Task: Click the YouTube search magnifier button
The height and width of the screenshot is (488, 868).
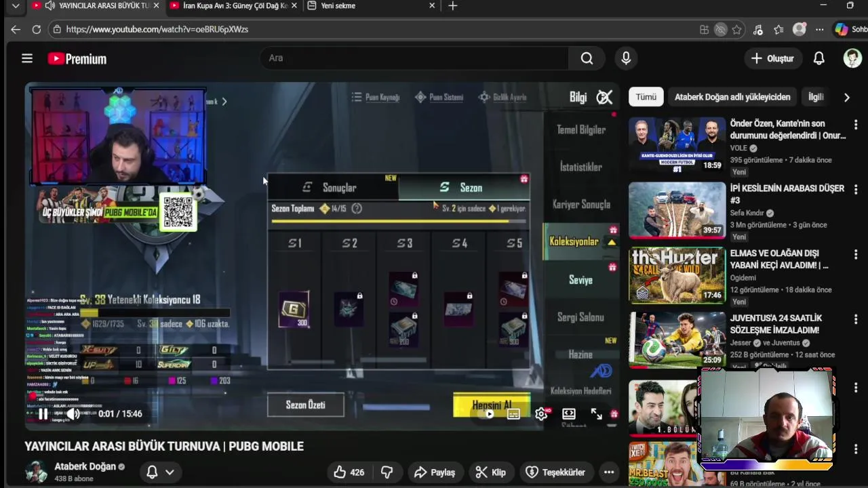Action: (x=587, y=58)
